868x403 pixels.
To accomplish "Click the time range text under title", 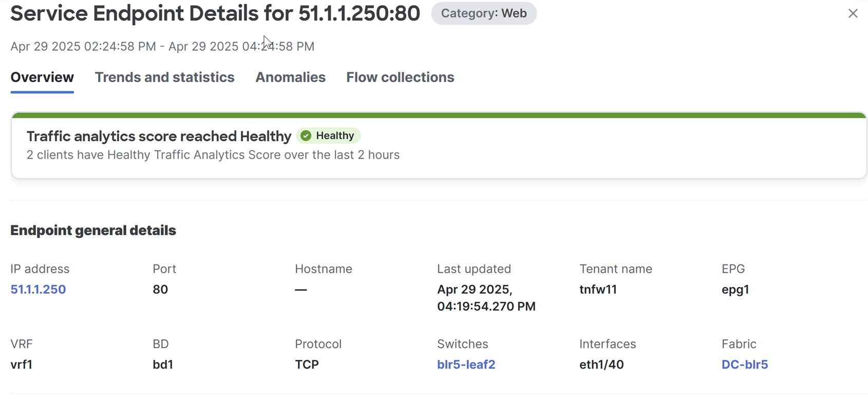I will (162, 46).
